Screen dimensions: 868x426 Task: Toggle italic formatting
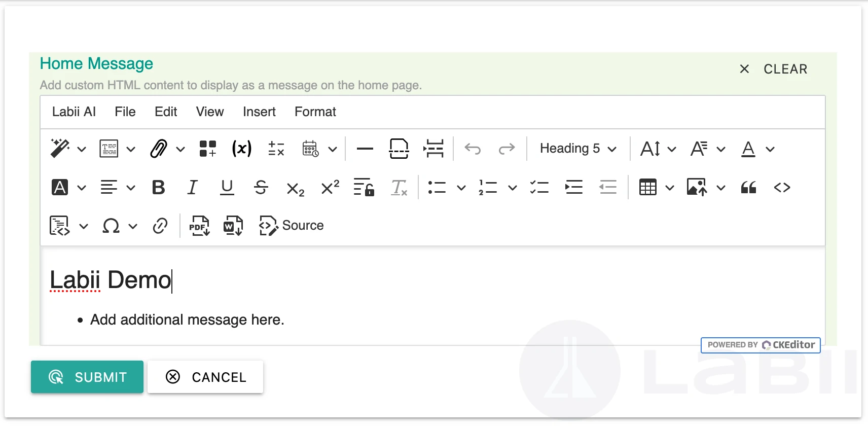coord(192,188)
